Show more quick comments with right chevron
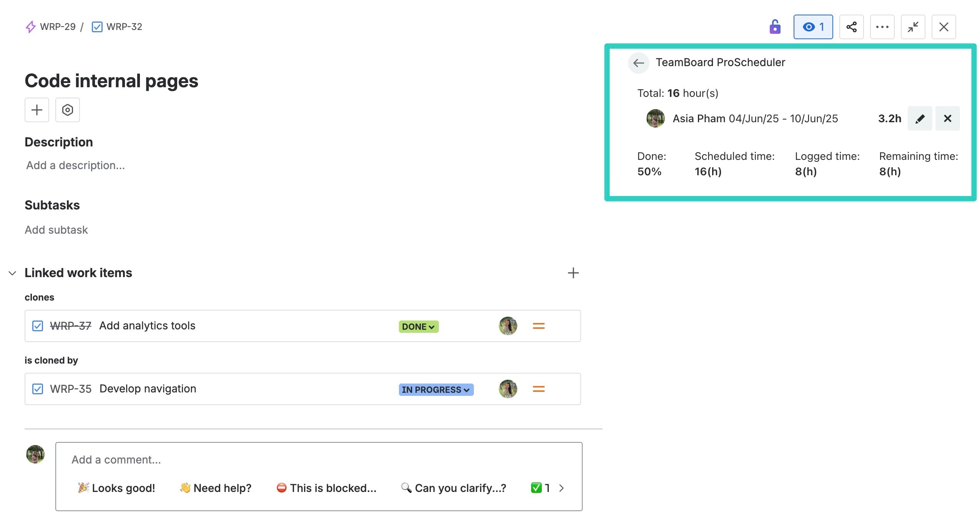The height and width of the screenshot is (515, 980). (561, 488)
